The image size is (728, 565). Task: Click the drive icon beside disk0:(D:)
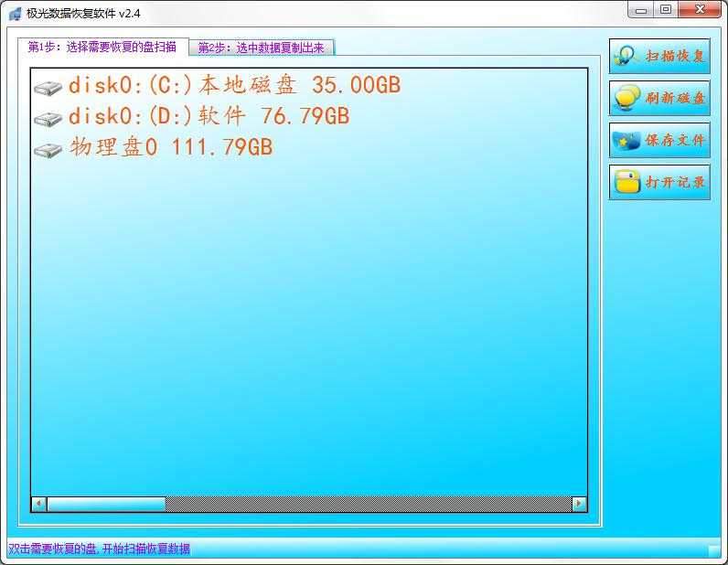48,119
